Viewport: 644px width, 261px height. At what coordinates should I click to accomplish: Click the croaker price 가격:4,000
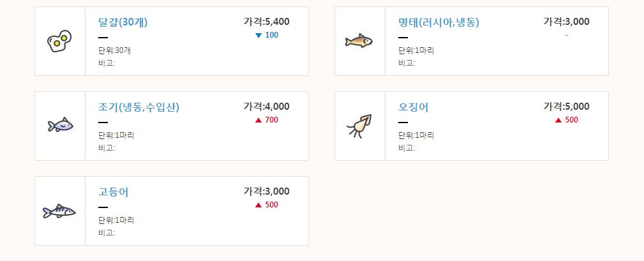point(266,106)
